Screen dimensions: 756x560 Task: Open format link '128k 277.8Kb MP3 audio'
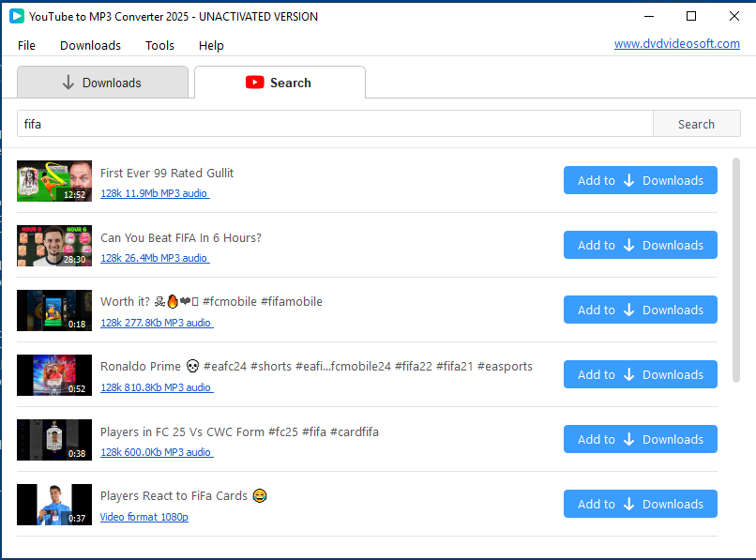click(x=157, y=323)
